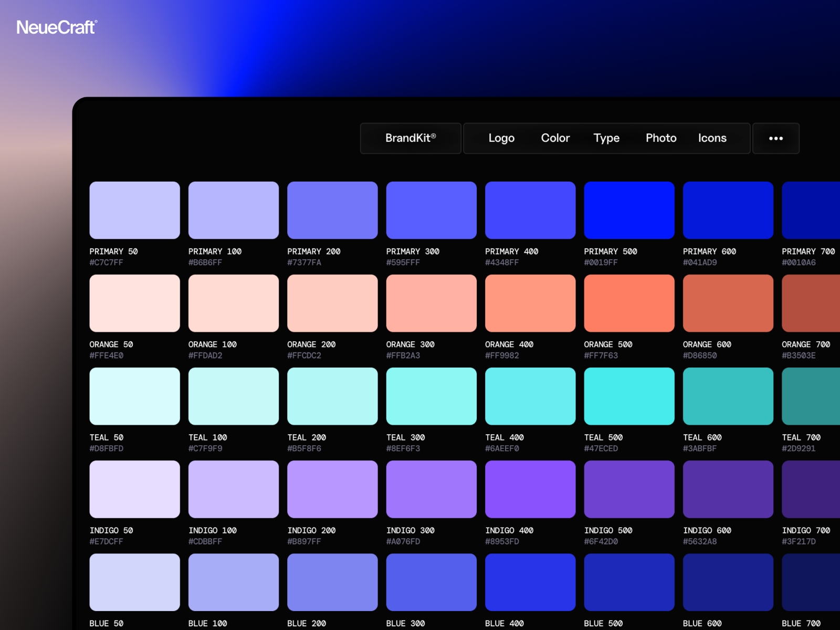The height and width of the screenshot is (630, 840).
Task: Click the BLUE 50 swatch
Action: [x=134, y=582]
